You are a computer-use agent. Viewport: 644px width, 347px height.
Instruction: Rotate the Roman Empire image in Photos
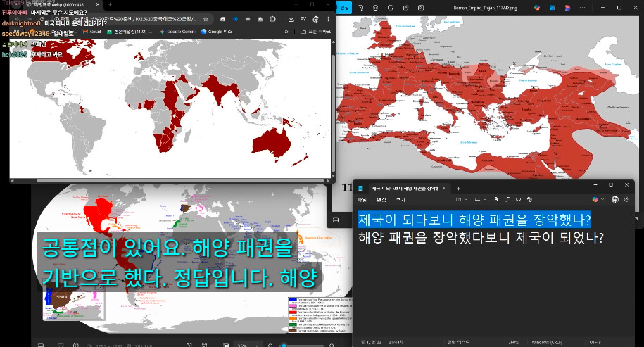pos(360,8)
